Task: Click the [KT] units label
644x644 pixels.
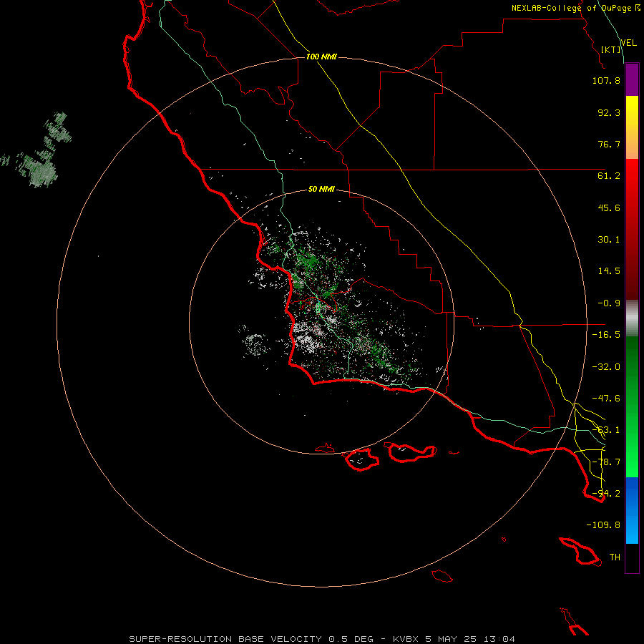Action: point(611,49)
